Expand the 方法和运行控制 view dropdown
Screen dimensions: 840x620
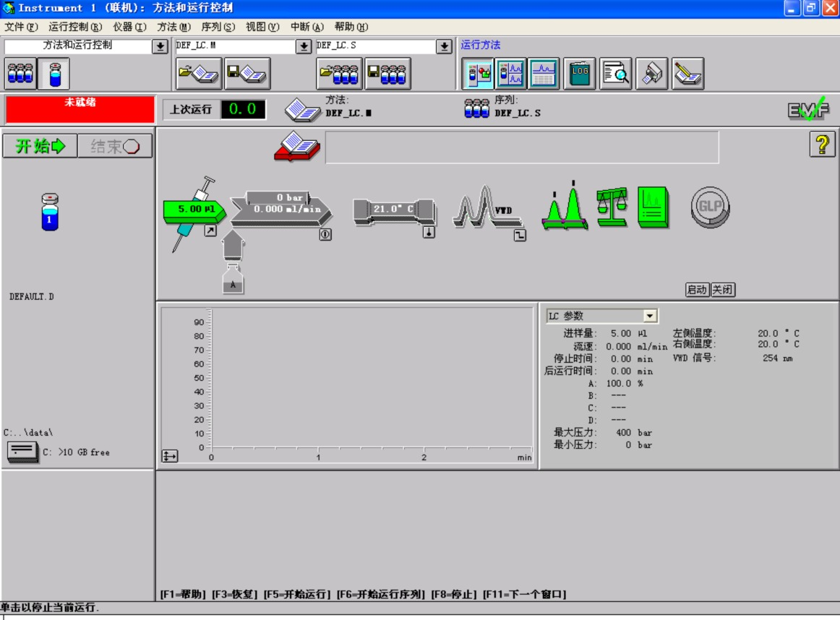pos(160,46)
